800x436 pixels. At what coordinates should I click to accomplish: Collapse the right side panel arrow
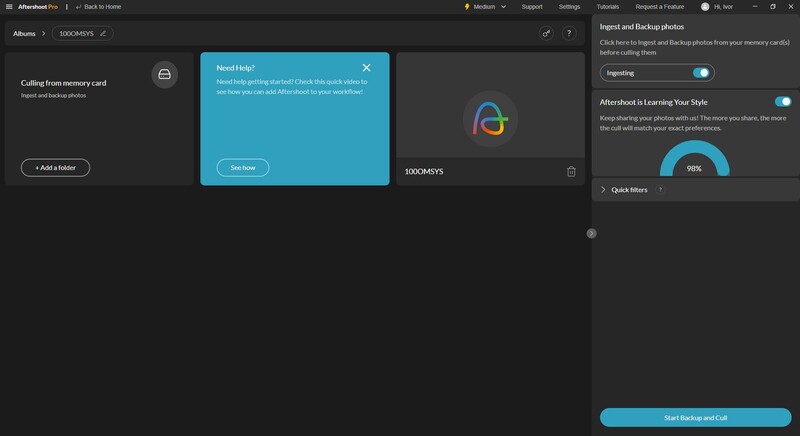point(591,233)
